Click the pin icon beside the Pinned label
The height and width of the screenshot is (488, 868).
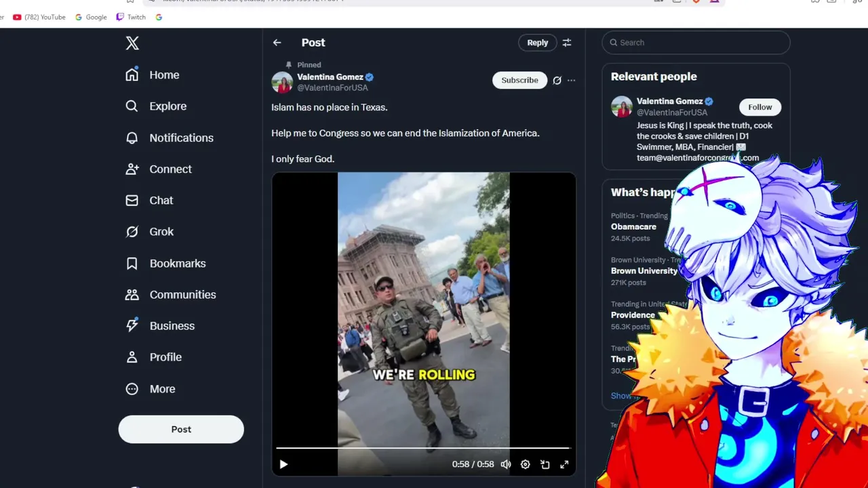(x=289, y=65)
